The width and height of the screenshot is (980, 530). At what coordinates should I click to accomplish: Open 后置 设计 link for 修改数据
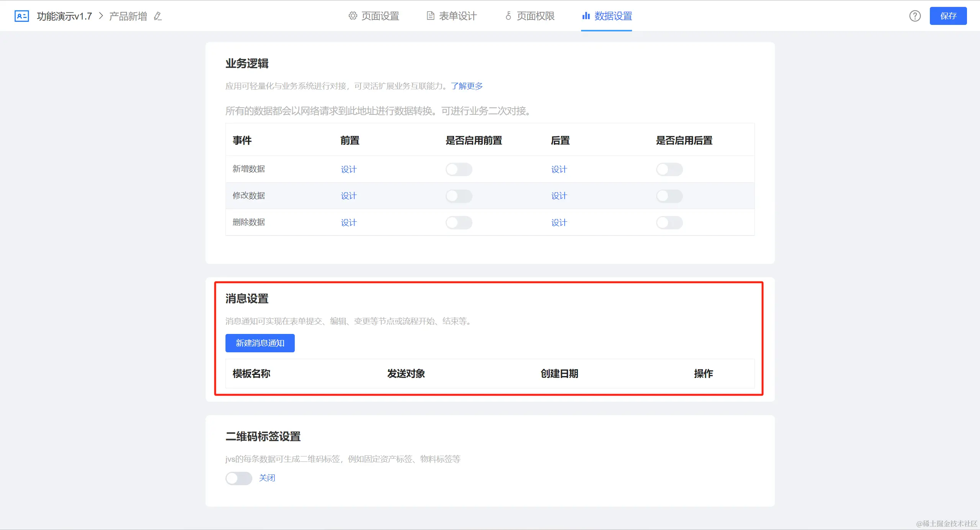coord(559,196)
